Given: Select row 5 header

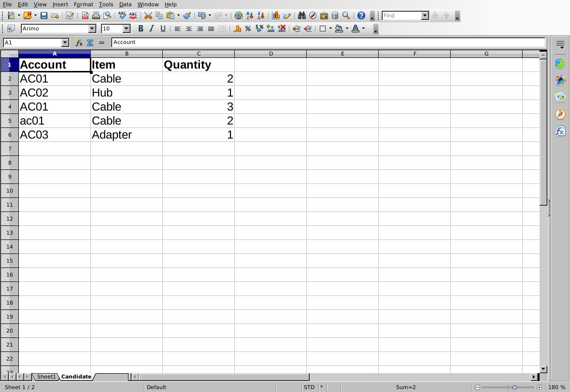Looking at the screenshot, I should click(10, 121).
